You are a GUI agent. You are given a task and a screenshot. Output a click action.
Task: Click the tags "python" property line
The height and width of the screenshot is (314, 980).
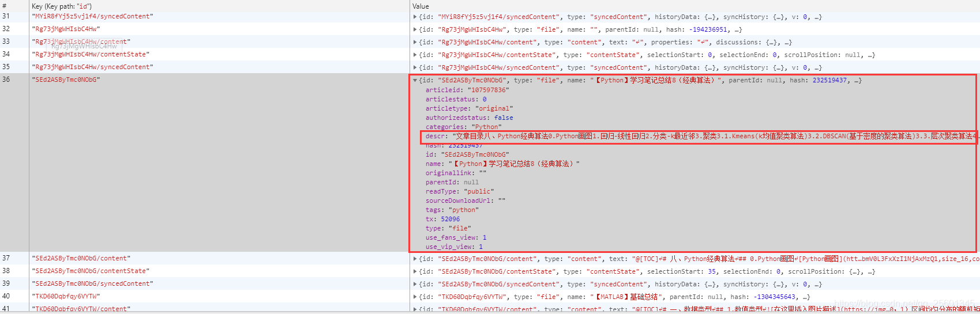pyautogui.click(x=452, y=210)
